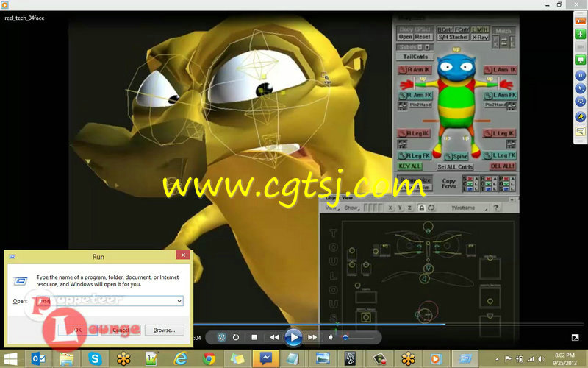Mute the media player speaker
588x368 pixels.
(330, 337)
